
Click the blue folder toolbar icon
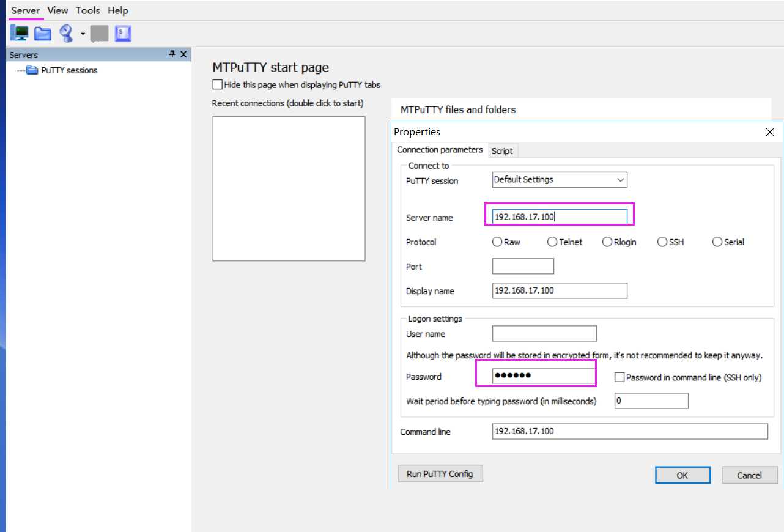42,33
